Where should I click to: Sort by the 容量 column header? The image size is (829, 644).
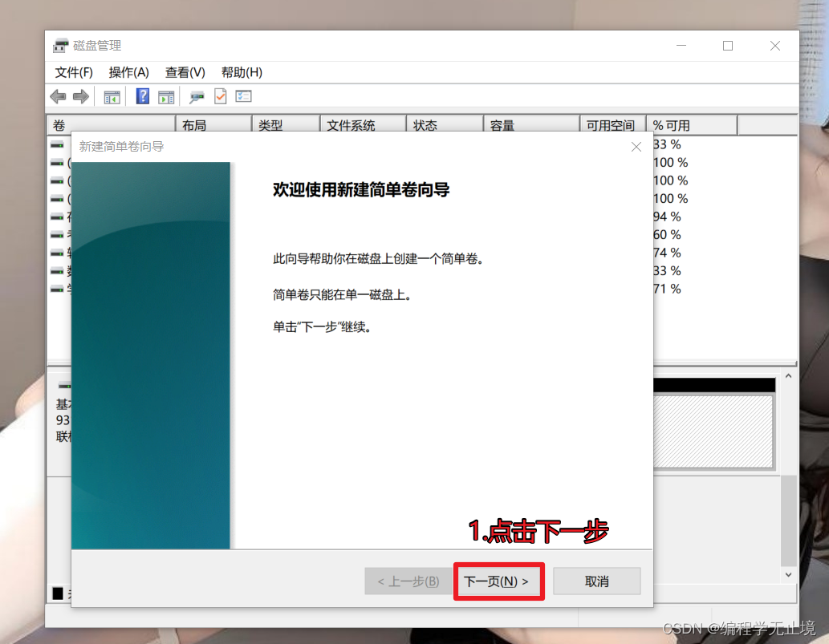531,125
